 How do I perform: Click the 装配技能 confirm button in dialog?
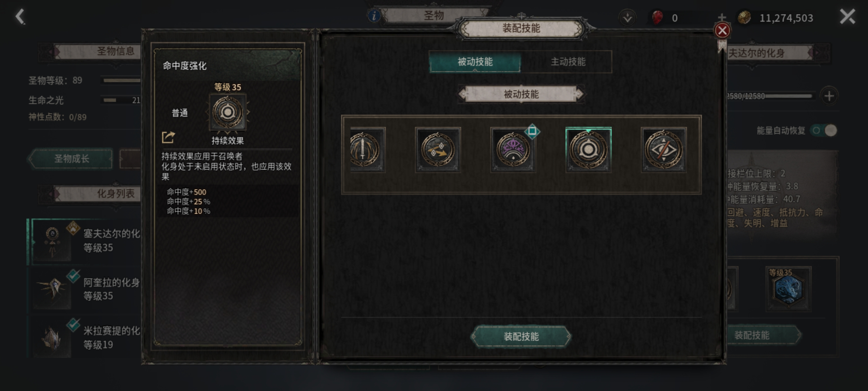point(521,336)
